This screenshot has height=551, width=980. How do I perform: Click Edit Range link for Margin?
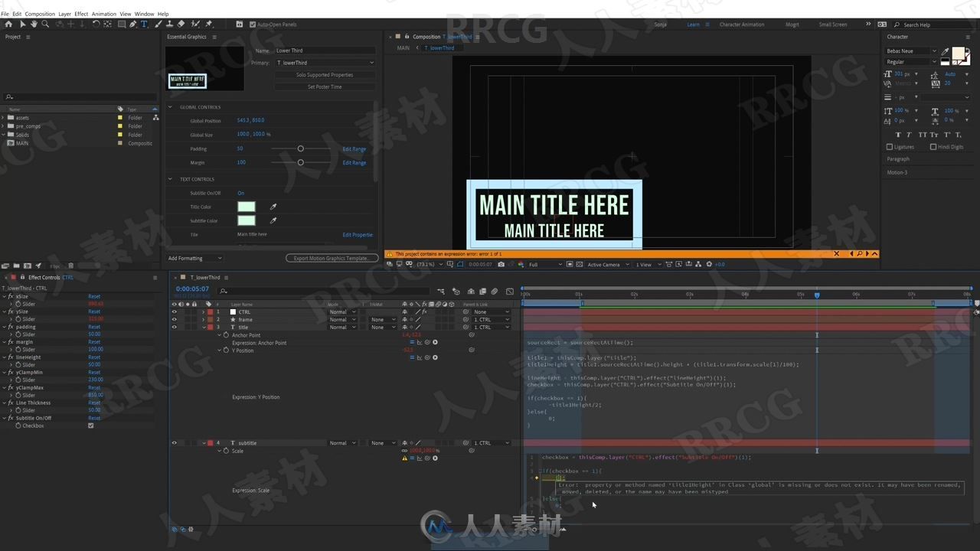pyautogui.click(x=354, y=162)
